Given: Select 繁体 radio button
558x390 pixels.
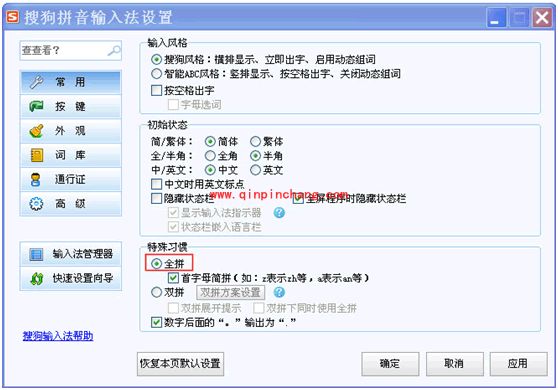Looking at the screenshot, I should point(256,142).
